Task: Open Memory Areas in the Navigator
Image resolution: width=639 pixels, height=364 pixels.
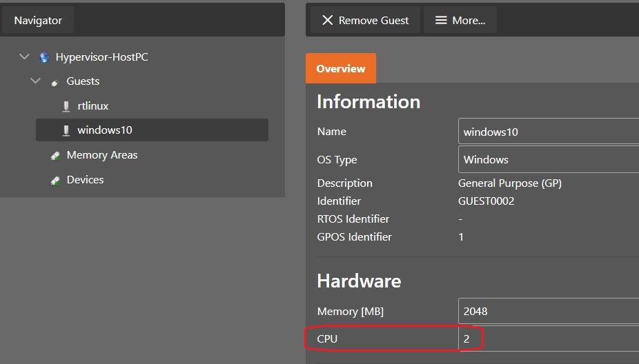Action: [102, 155]
